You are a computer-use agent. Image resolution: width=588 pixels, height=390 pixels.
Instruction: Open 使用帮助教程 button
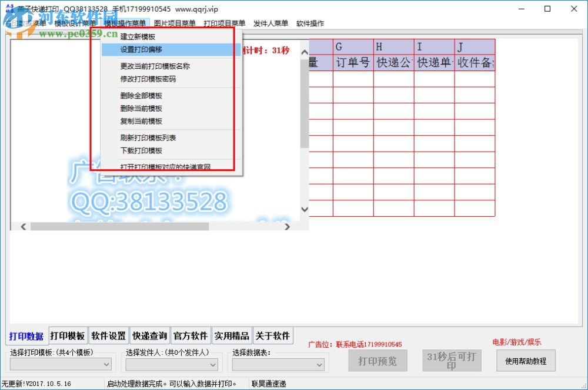[526, 361]
